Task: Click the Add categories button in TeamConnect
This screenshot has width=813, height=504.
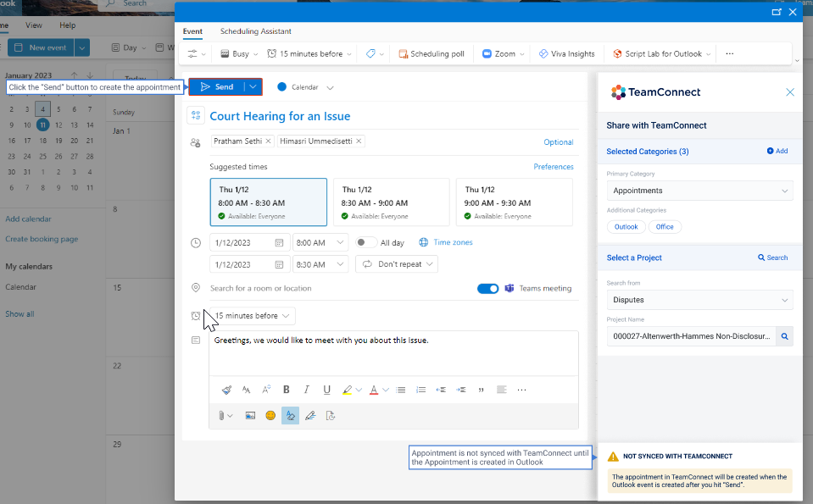Action: tap(777, 151)
